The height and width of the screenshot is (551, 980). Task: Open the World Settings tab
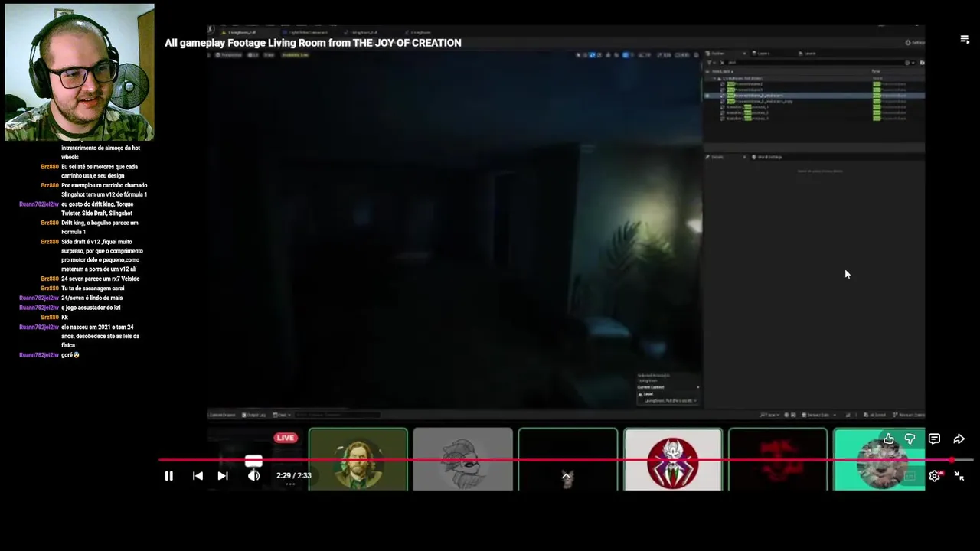(x=769, y=157)
